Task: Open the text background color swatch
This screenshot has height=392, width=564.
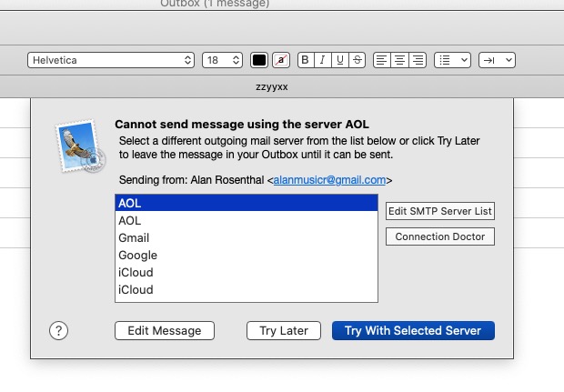Action: (x=281, y=60)
